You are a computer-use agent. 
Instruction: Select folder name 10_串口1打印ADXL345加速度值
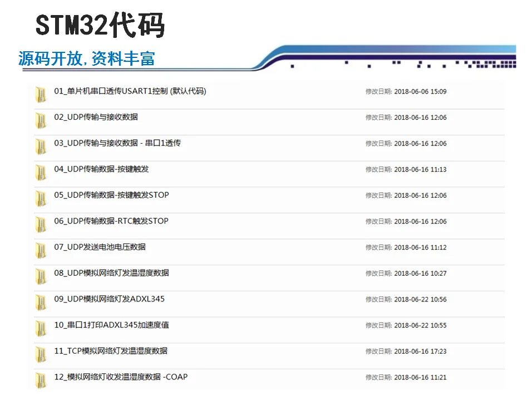tap(112, 325)
